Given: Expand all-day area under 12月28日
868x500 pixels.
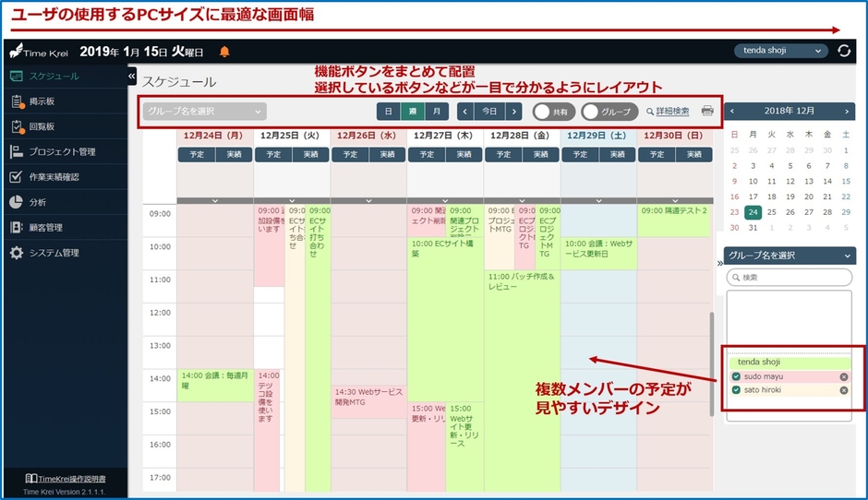Looking at the screenshot, I should [x=522, y=201].
